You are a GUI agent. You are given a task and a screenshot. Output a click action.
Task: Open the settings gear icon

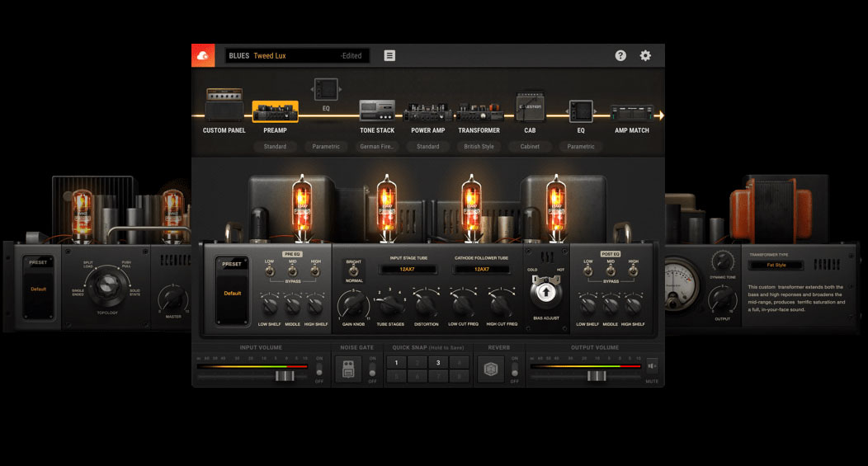coord(645,55)
